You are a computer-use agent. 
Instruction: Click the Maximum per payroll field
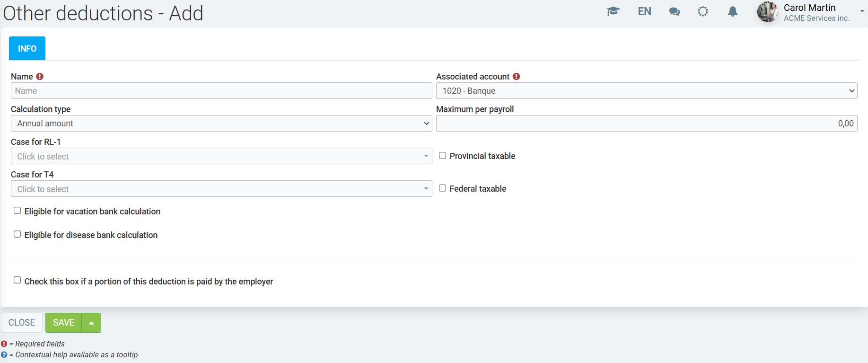click(x=646, y=124)
